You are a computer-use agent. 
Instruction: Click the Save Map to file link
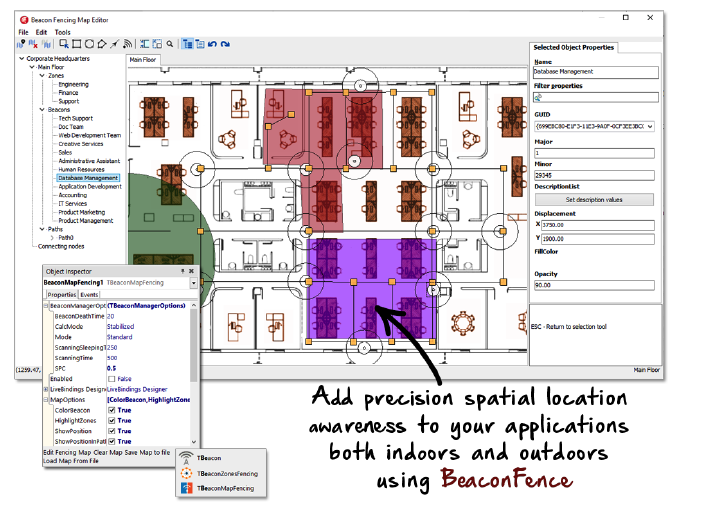147,453
